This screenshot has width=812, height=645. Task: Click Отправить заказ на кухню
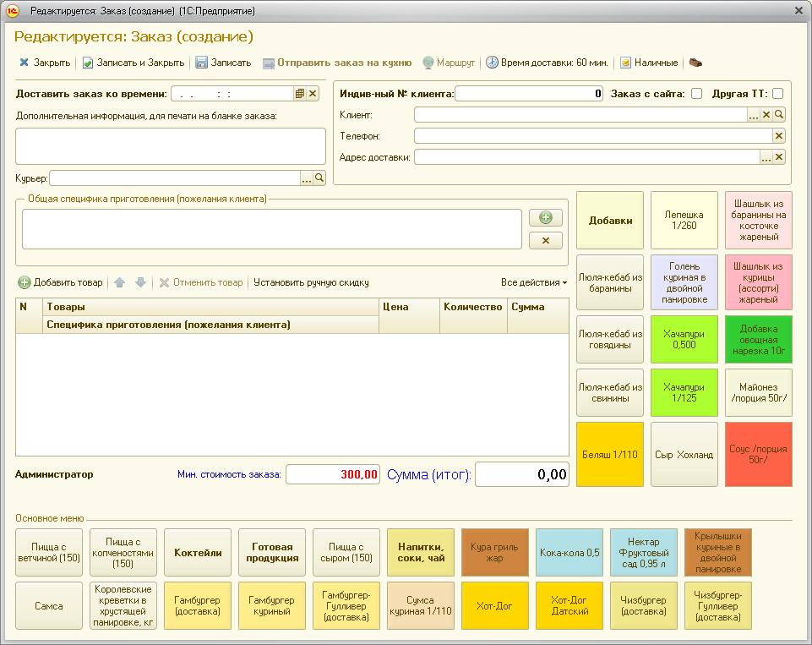click(336, 63)
